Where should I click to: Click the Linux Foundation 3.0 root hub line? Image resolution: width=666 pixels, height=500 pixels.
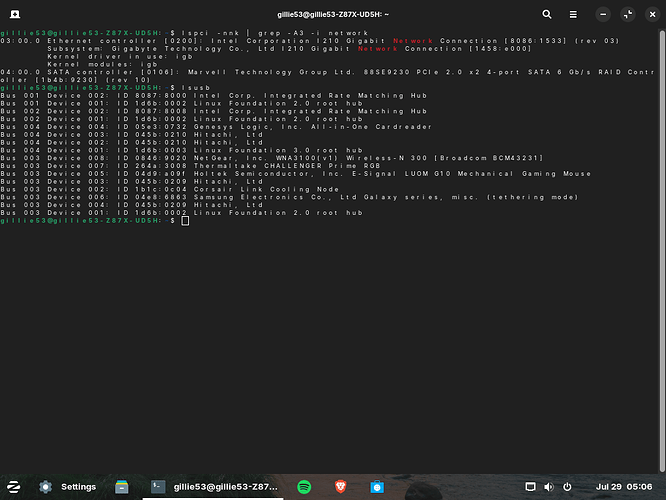point(182,150)
